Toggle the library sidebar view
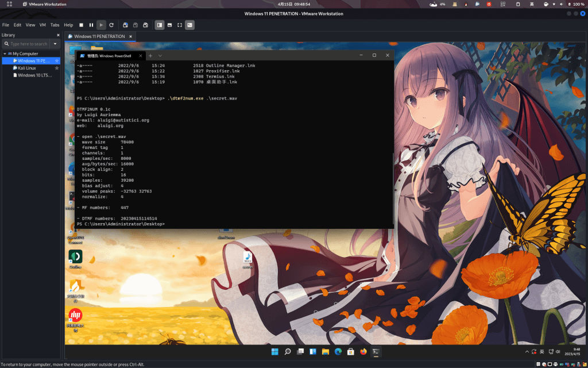The width and height of the screenshot is (588, 368). click(160, 25)
